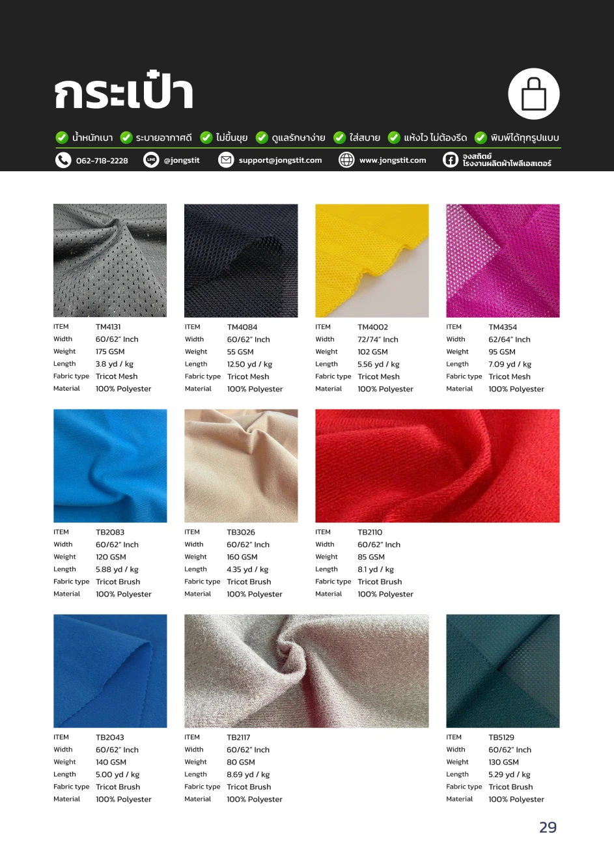Click item code TM4131
The height and width of the screenshot is (868, 614).
pyautogui.click(x=108, y=327)
